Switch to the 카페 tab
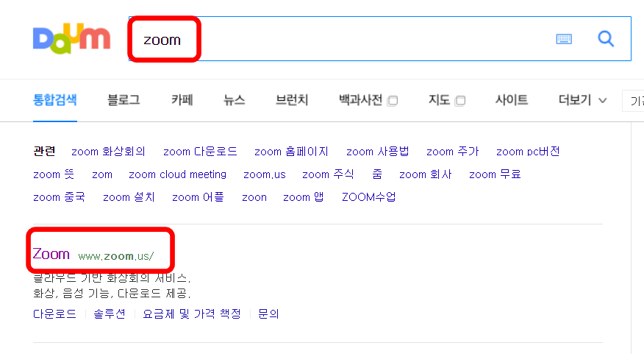The width and height of the screenshot is (644, 354). 182,100
